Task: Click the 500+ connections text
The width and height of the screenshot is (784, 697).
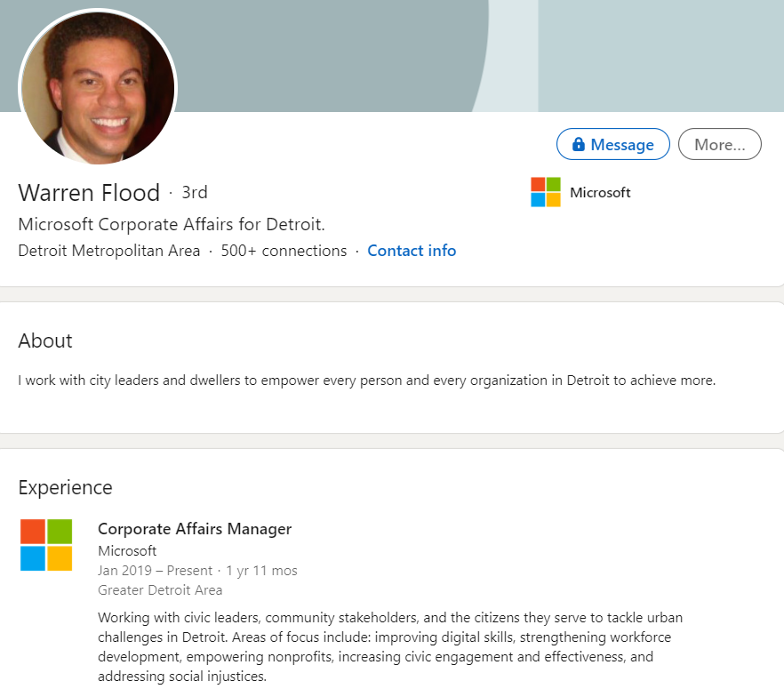Action: click(284, 251)
